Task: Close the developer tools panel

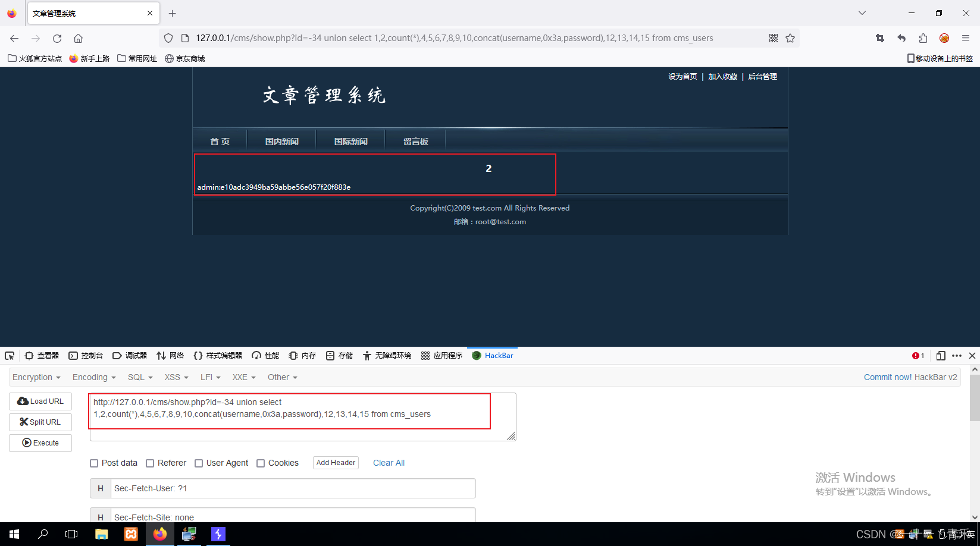Action: (972, 356)
